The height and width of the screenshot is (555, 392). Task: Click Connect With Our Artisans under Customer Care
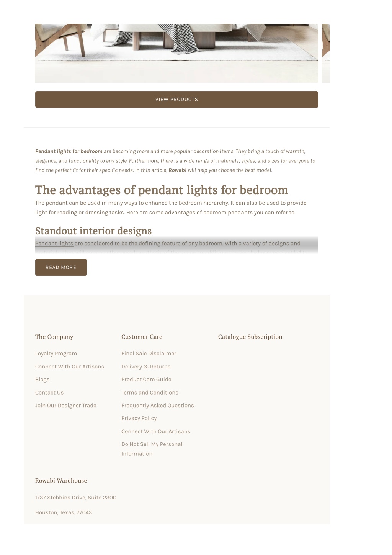[156, 431]
